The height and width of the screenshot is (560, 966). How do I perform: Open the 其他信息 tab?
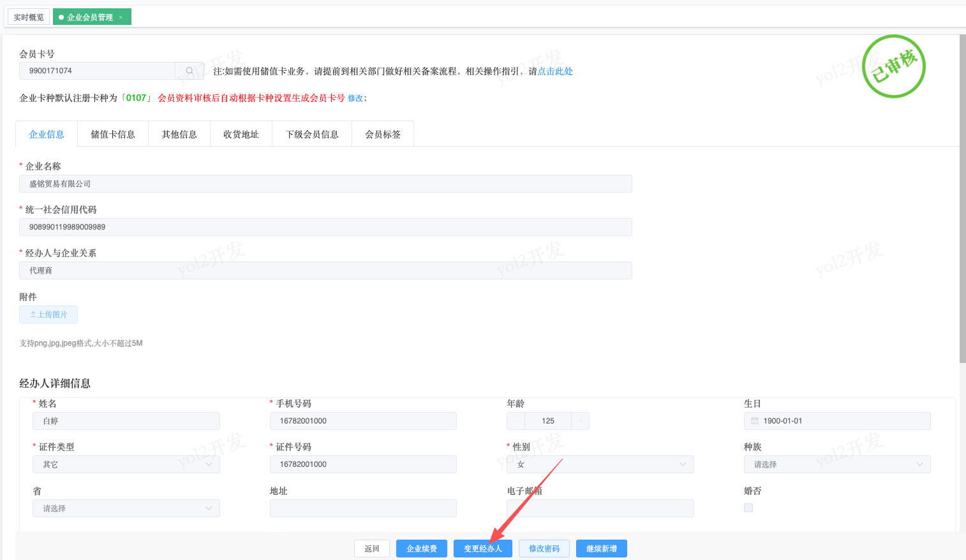(179, 134)
